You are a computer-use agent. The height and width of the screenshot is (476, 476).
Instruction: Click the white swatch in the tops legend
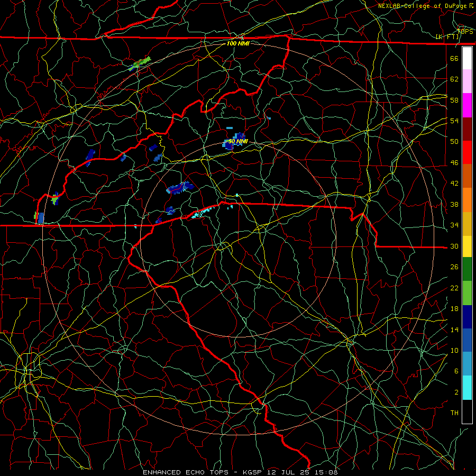pyautogui.click(x=467, y=58)
